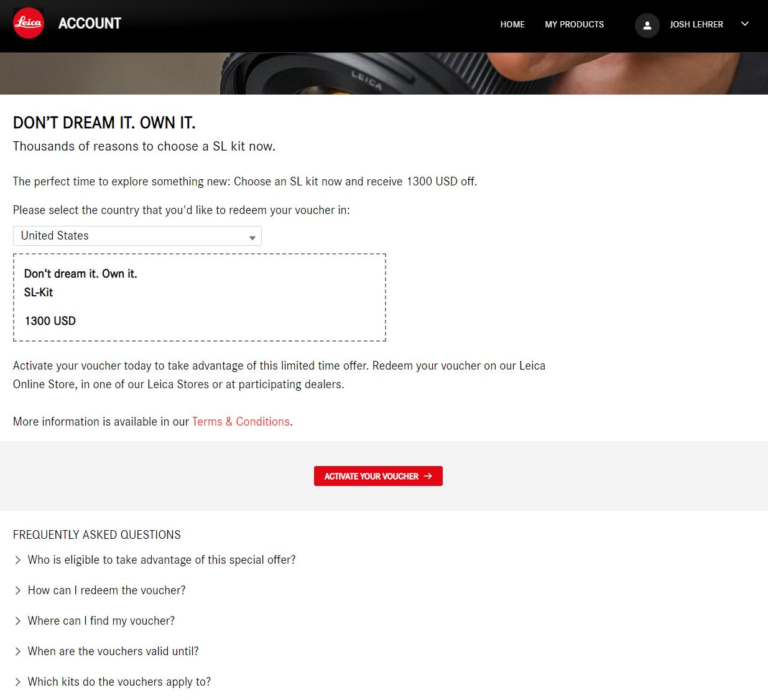Click the user profile avatar icon
Viewport: 768px width, 700px height.
(x=647, y=26)
